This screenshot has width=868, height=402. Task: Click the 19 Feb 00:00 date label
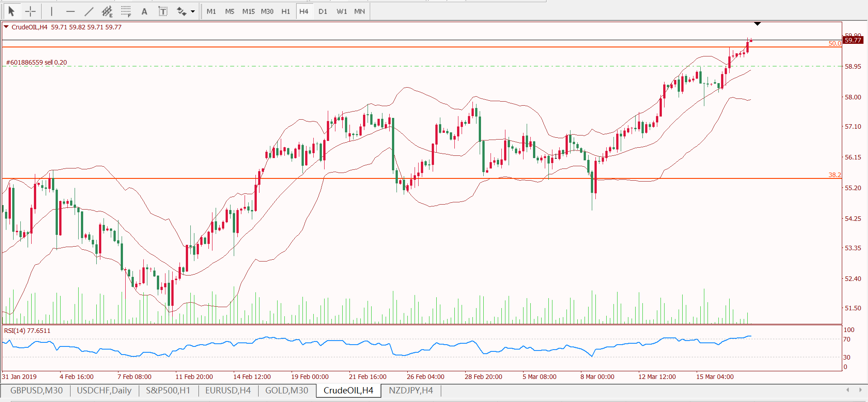[310, 377]
